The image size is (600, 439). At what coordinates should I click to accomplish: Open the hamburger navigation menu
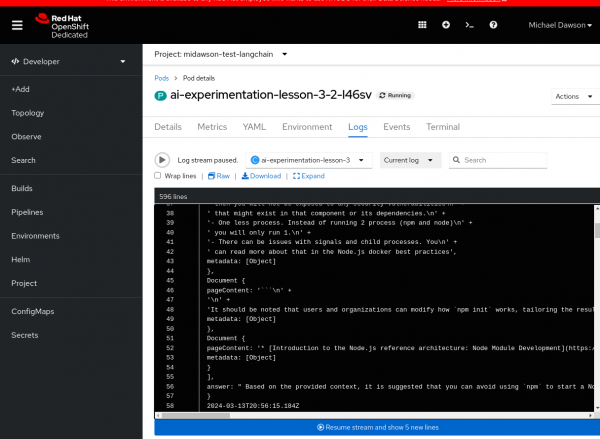[17, 24]
